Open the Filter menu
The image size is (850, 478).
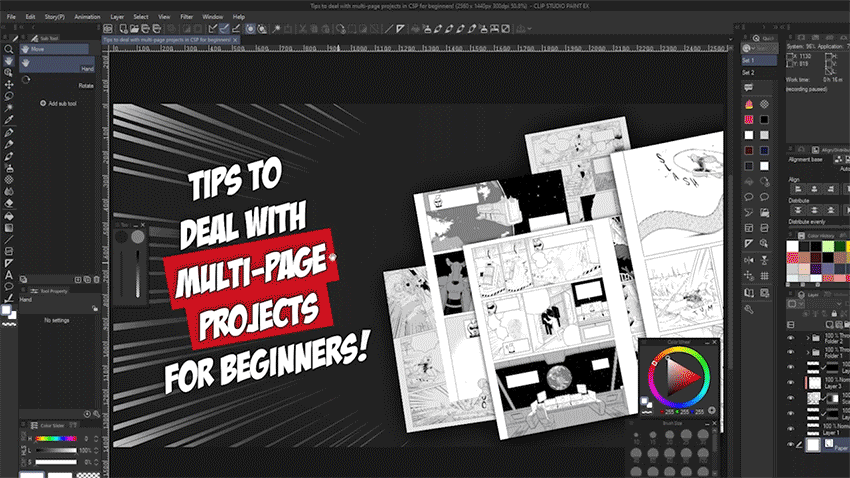click(x=186, y=17)
